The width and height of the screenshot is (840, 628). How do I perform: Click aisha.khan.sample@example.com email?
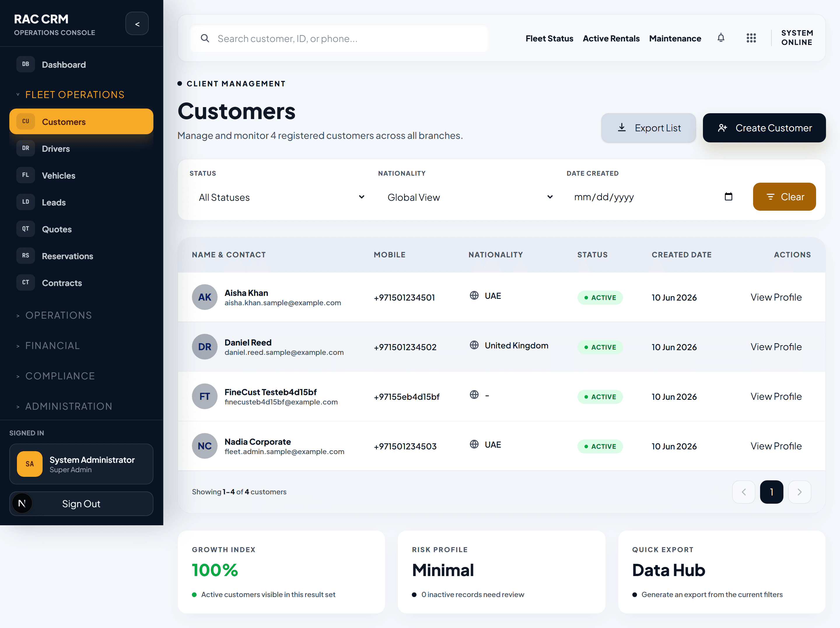coord(283,303)
